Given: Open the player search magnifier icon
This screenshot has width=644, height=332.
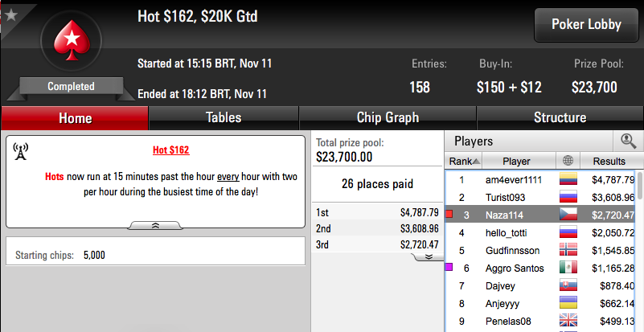Looking at the screenshot, I should (628, 141).
